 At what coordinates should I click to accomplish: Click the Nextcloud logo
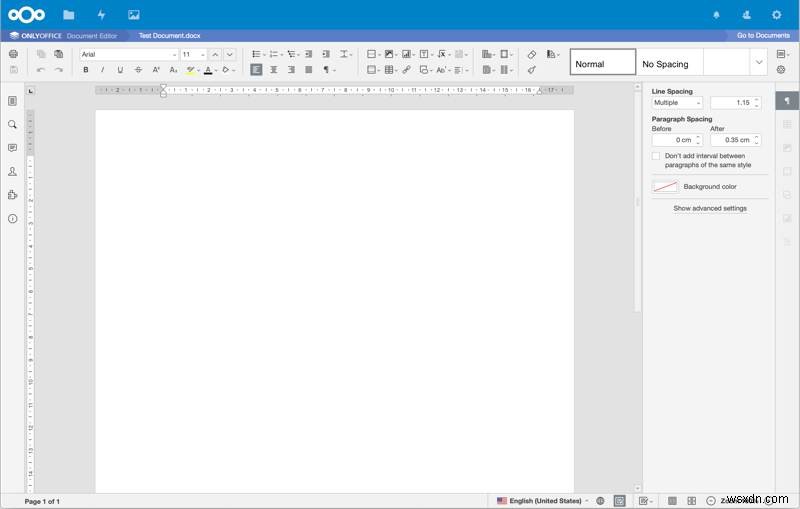click(27, 15)
